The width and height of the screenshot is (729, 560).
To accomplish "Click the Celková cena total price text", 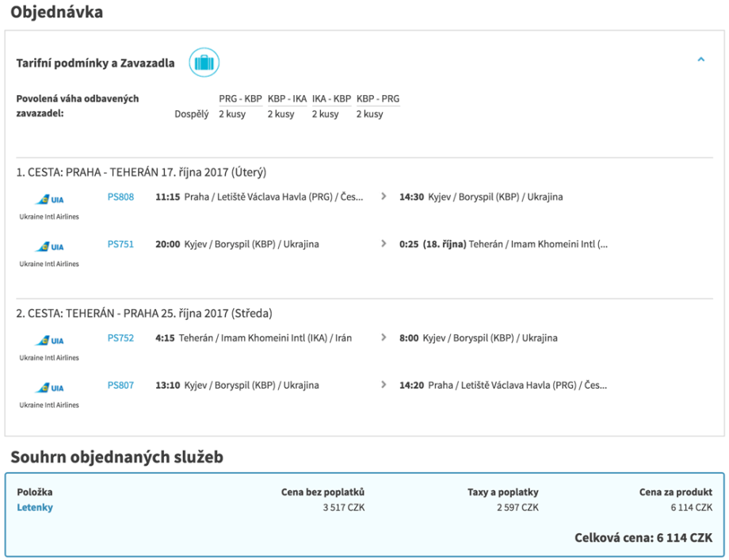I will pos(643,538).
